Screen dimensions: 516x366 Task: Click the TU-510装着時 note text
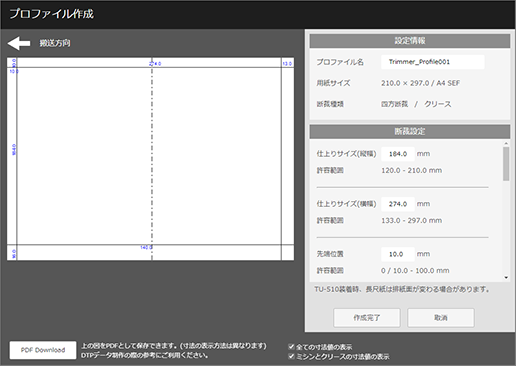402,289
